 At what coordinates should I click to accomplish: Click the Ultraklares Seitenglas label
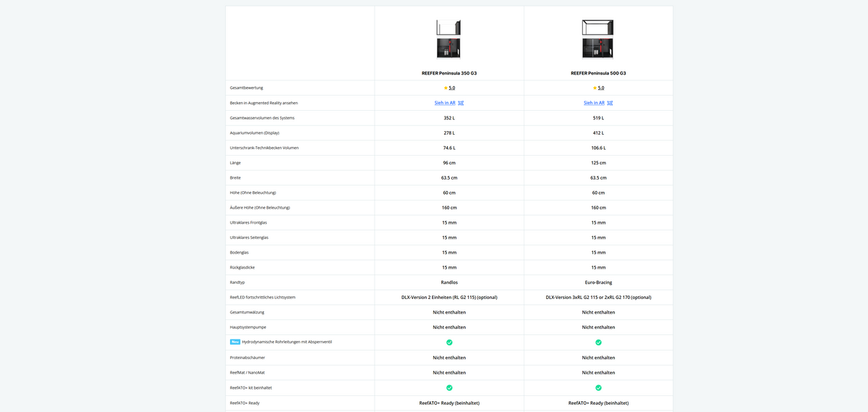click(249, 237)
